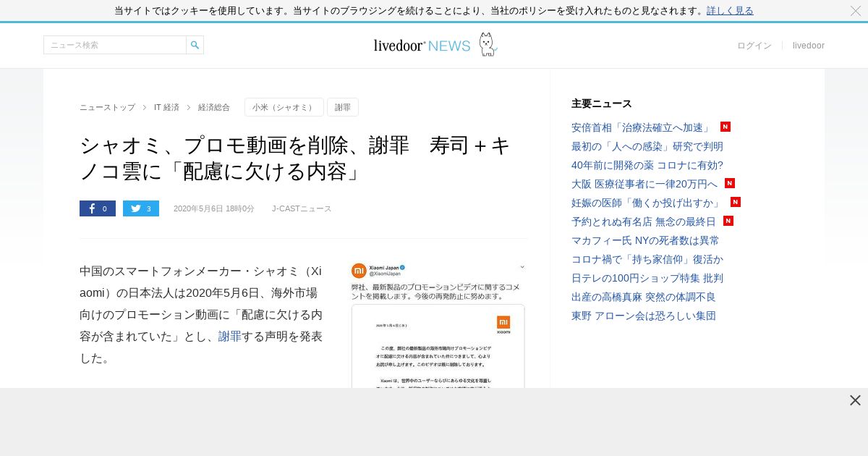The width and height of the screenshot is (868, 456).
Task: Share article via Facebook button
Action: click(x=98, y=208)
